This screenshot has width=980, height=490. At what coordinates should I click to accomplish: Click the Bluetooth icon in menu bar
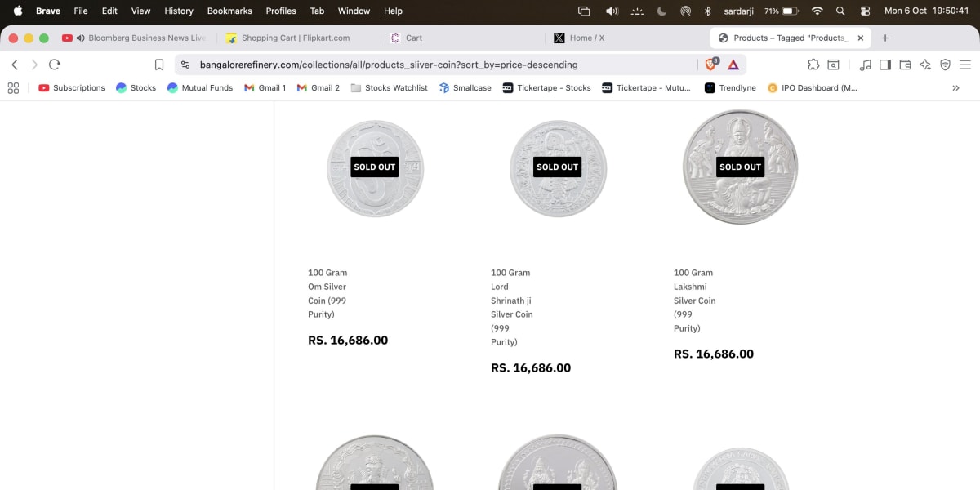(708, 11)
